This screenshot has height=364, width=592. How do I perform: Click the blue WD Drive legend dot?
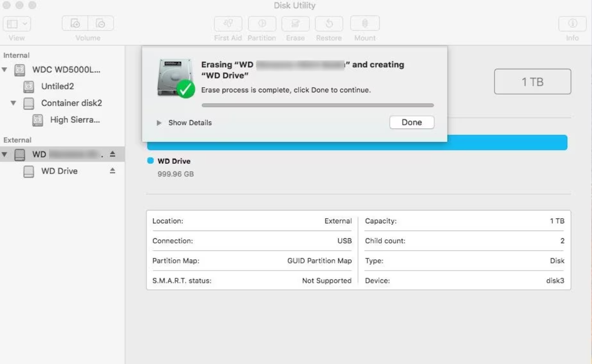(x=150, y=161)
